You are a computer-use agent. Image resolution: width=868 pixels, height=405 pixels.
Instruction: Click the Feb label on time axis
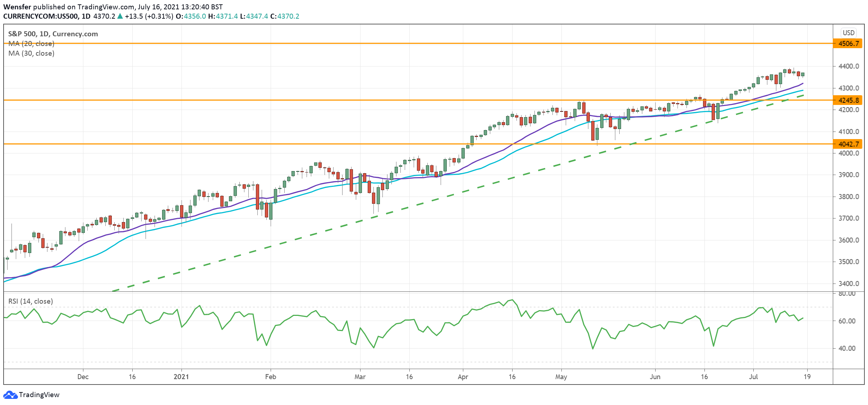(270, 377)
